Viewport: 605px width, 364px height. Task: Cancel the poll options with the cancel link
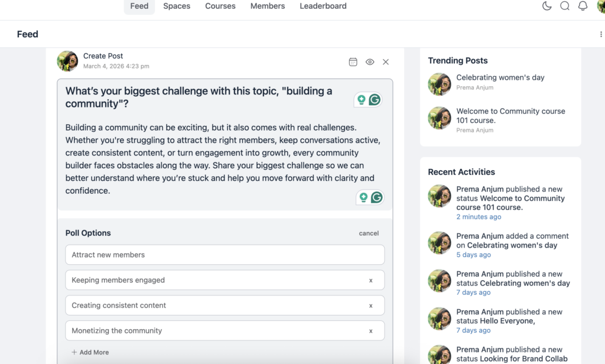369,233
